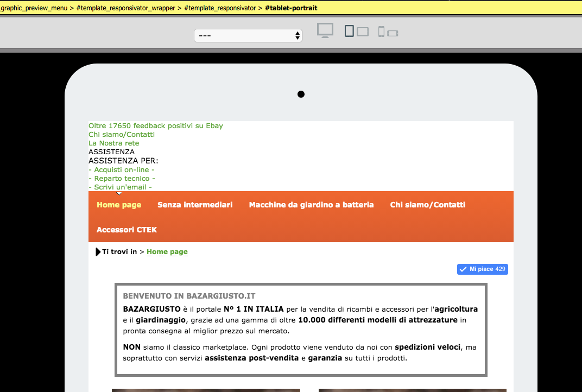Select the smartphone landscape preview icon

(x=393, y=34)
